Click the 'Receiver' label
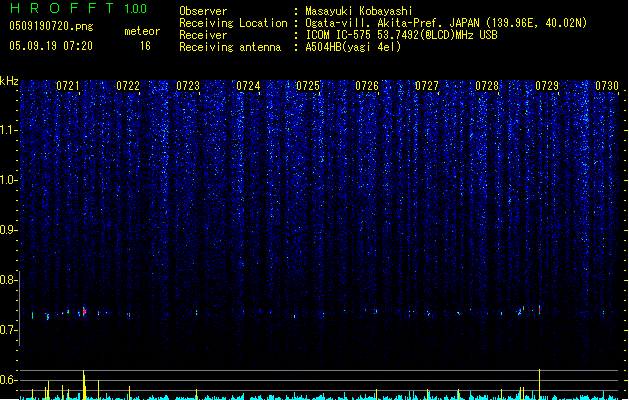The image size is (629, 400). pos(203,35)
